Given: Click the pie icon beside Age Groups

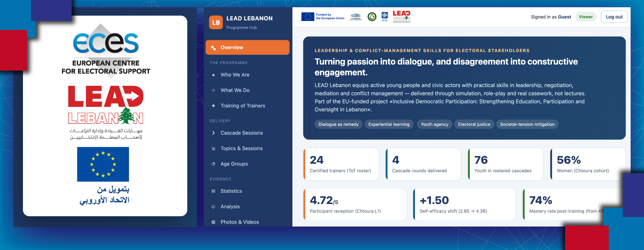Looking at the screenshot, I should [x=213, y=164].
